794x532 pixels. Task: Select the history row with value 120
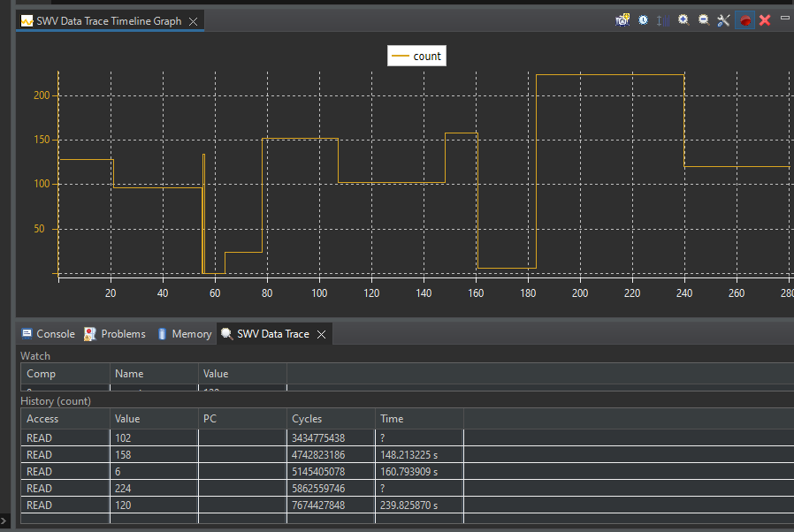coord(407,505)
